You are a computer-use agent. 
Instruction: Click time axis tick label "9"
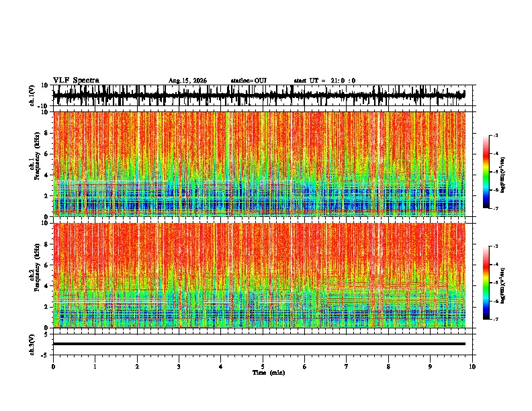point(430,367)
